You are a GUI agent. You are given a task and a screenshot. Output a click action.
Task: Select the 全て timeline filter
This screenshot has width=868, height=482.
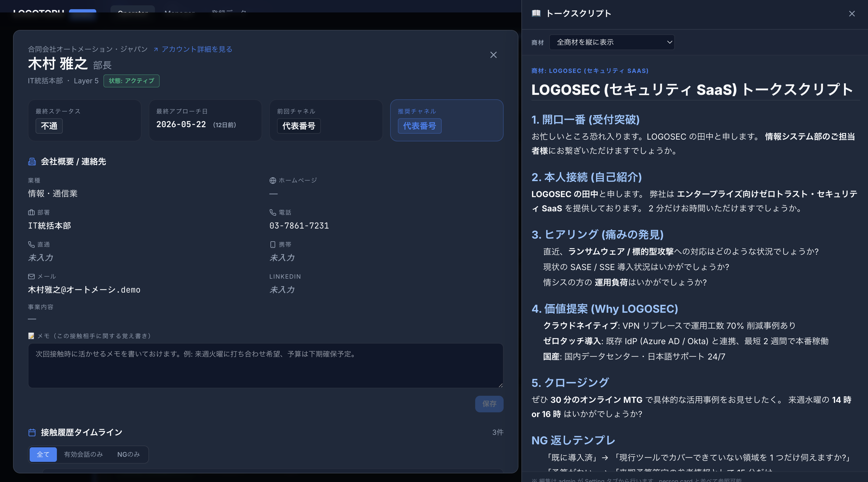pyautogui.click(x=43, y=454)
